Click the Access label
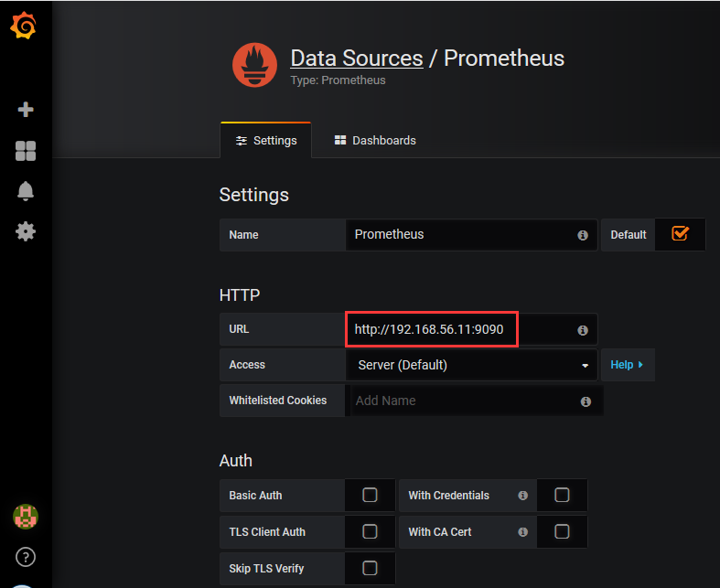Image resolution: width=720 pixels, height=588 pixels. point(247,365)
